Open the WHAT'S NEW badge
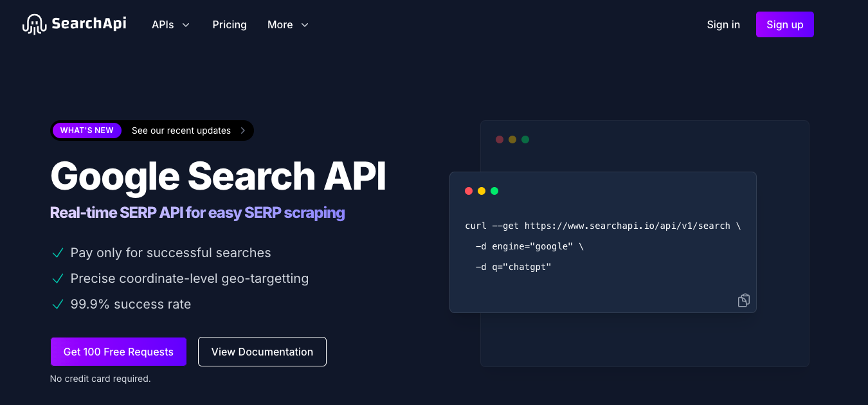 pos(87,130)
